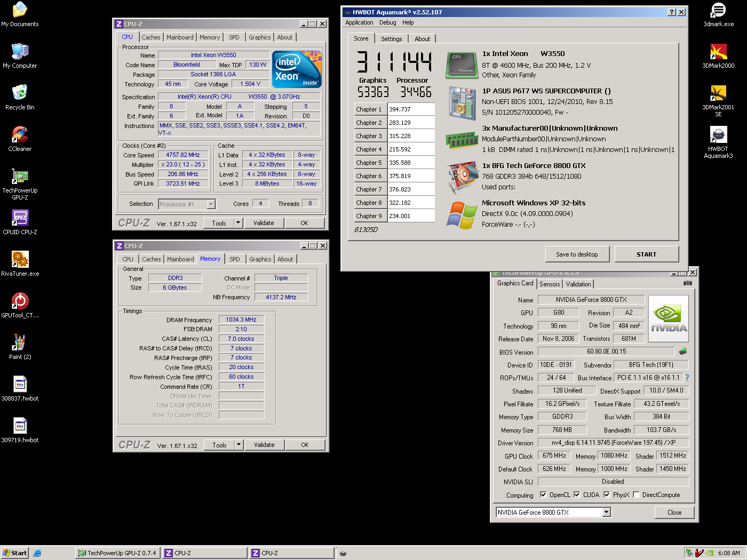Launch TechPowerUp GPU-Z desktop shortcut
The image size is (747, 560).
pos(20,184)
